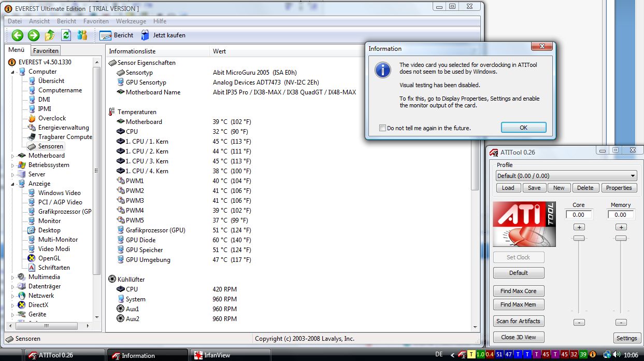Click OK in the Information dialog

tap(523, 128)
